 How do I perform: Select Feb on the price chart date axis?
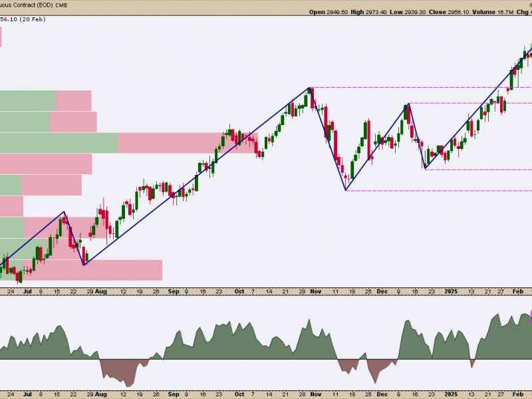pyautogui.click(x=518, y=291)
